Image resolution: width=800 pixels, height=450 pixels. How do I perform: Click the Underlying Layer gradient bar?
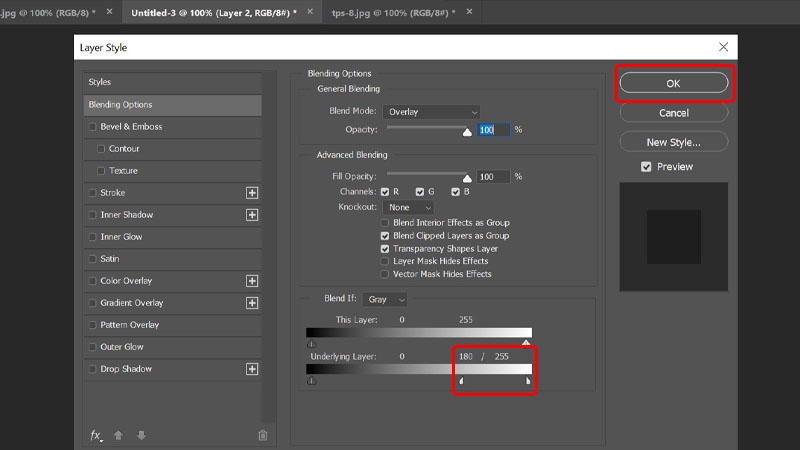(x=419, y=369)
